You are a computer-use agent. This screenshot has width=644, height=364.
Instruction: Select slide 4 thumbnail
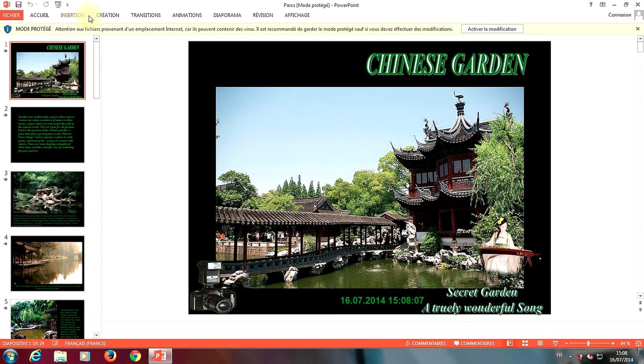(48, 263)
